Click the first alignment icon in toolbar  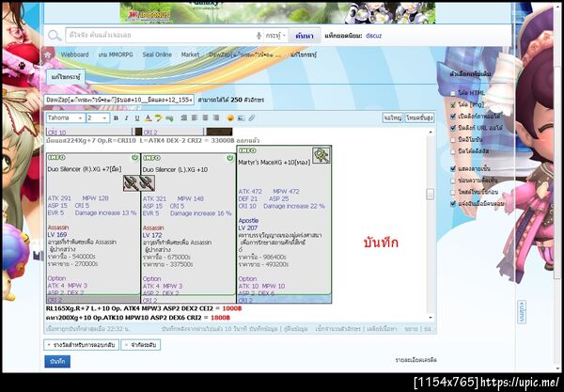184,118
